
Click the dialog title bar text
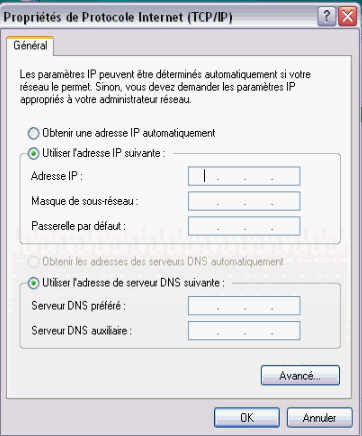click(117, 17)
